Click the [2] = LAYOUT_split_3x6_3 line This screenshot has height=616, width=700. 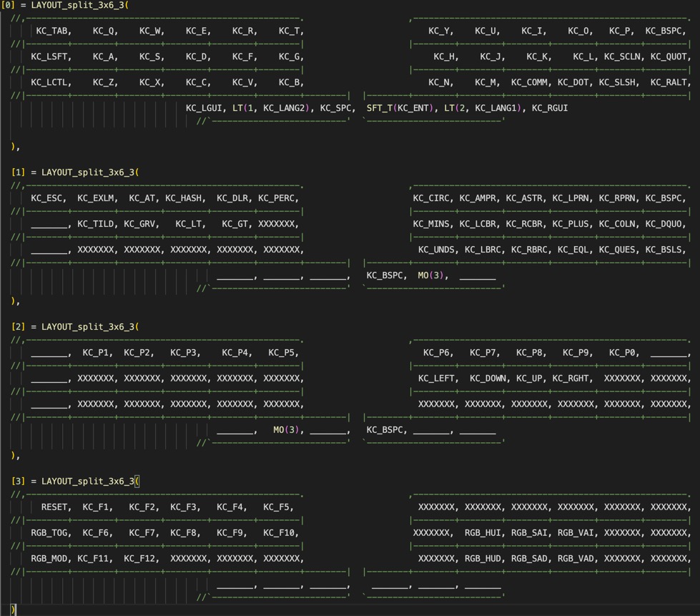point(75,327)
